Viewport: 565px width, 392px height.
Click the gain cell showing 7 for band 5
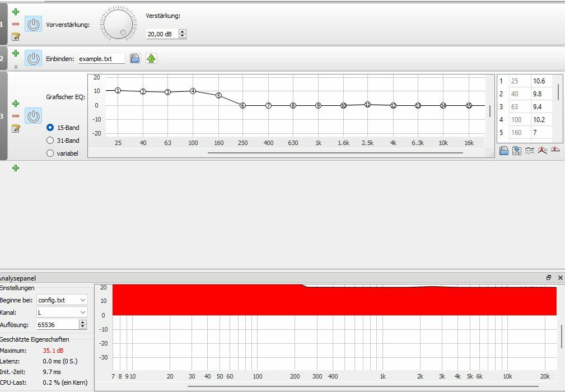point(541,133)
